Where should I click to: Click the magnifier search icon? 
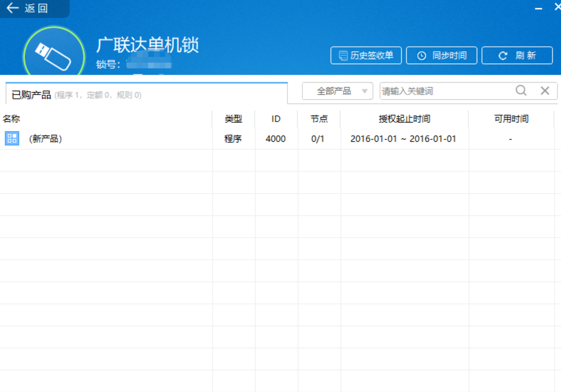(521, 91)
